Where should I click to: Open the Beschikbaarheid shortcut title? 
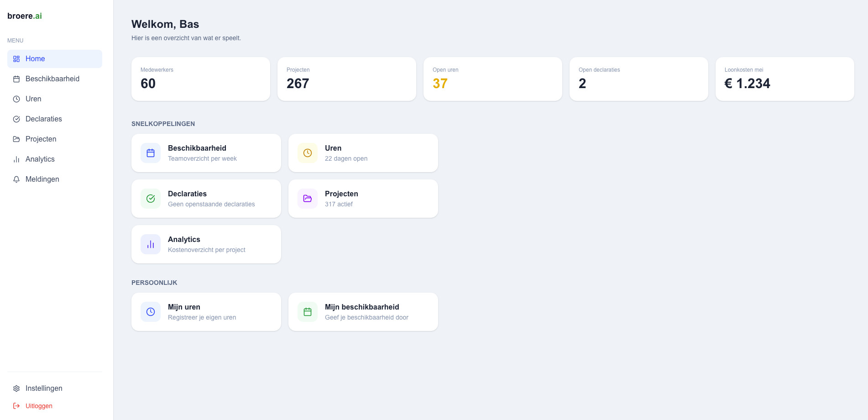click(197, 148)
